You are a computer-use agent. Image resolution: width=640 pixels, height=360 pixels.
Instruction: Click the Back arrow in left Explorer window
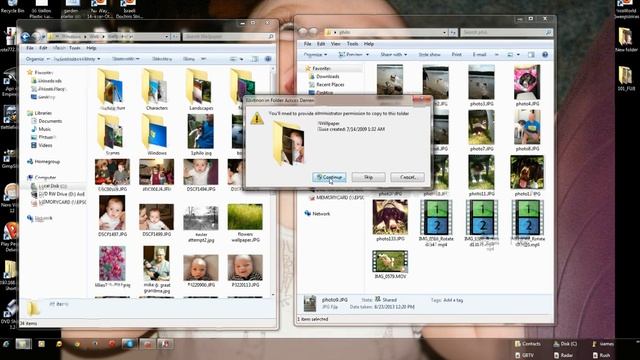[25, 37]
